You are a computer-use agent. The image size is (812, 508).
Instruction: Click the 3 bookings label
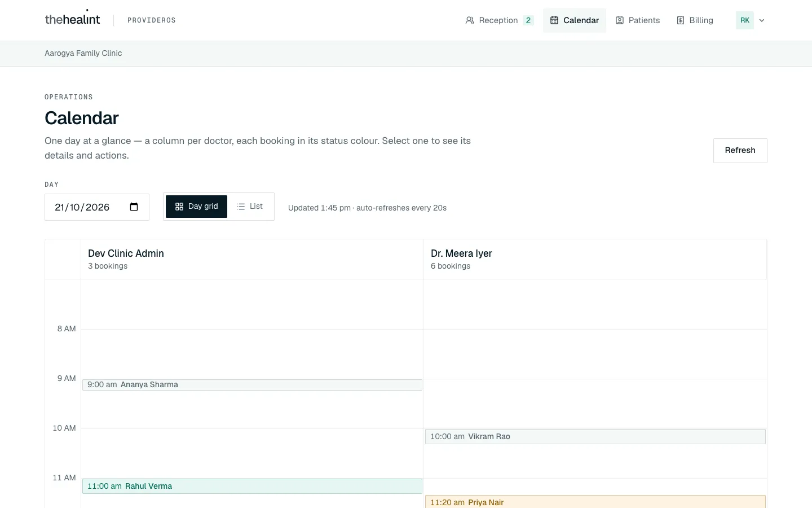click(108, 266)
